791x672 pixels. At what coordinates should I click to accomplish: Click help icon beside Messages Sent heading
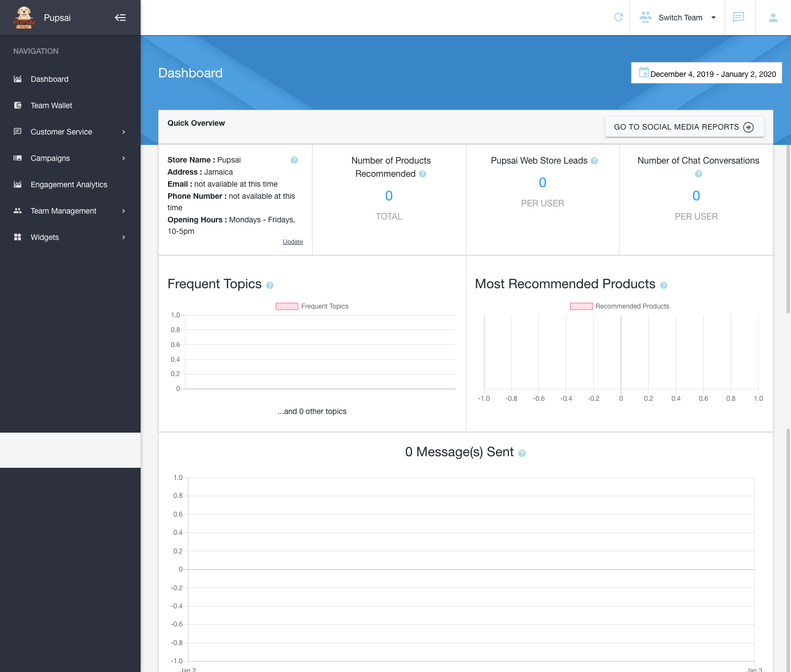tap(522, 453)
